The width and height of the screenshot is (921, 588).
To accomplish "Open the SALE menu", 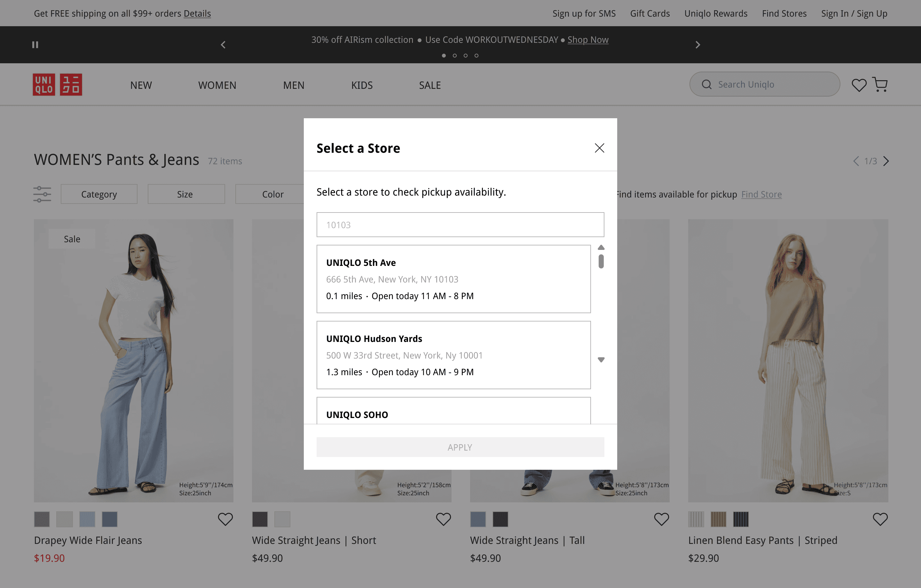I will [x=429, y=85].
